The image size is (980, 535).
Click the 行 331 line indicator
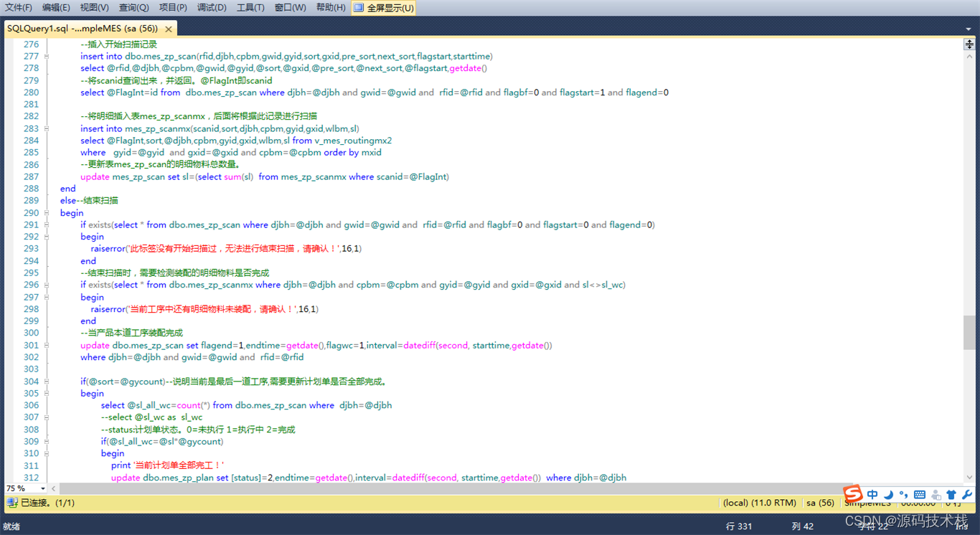pos(739,526)
